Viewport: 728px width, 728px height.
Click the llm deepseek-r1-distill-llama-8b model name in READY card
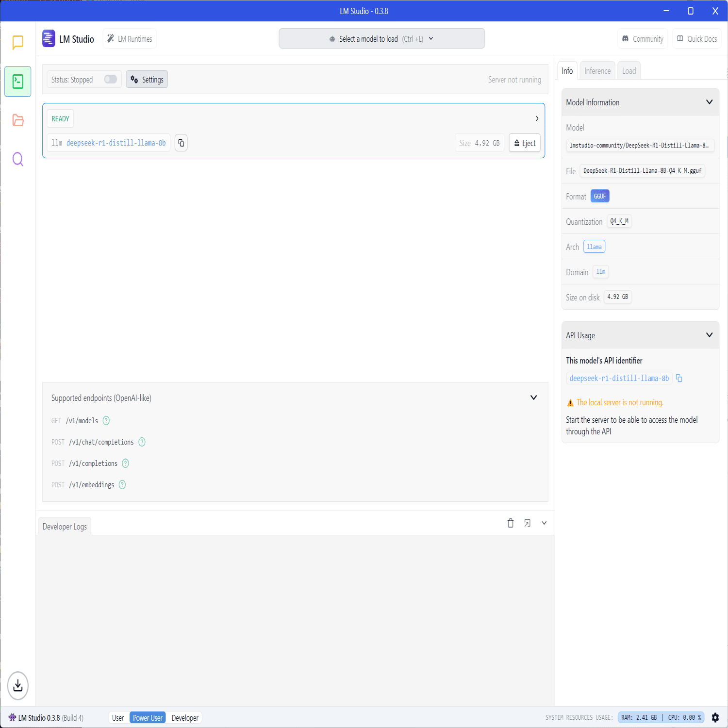[x=109, y=143]
